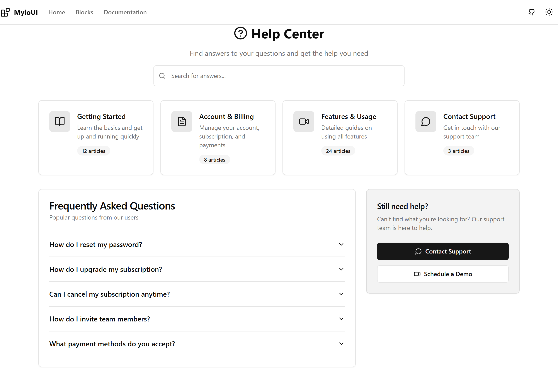Click the 24 articles badge
Viewport: 558px width, 392px height.
coord(338,151)
